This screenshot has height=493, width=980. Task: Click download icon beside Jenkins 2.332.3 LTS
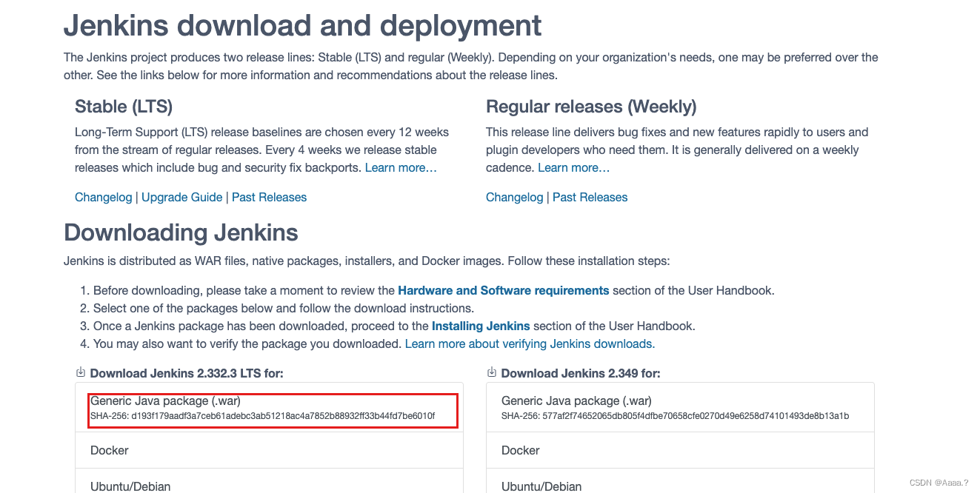coord(81,372)
